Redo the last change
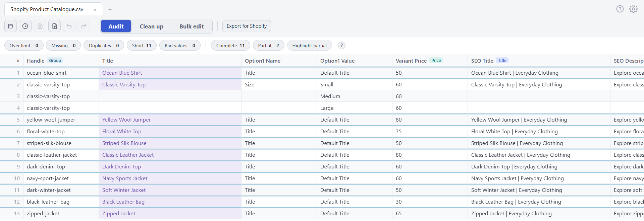 [84, 26]
